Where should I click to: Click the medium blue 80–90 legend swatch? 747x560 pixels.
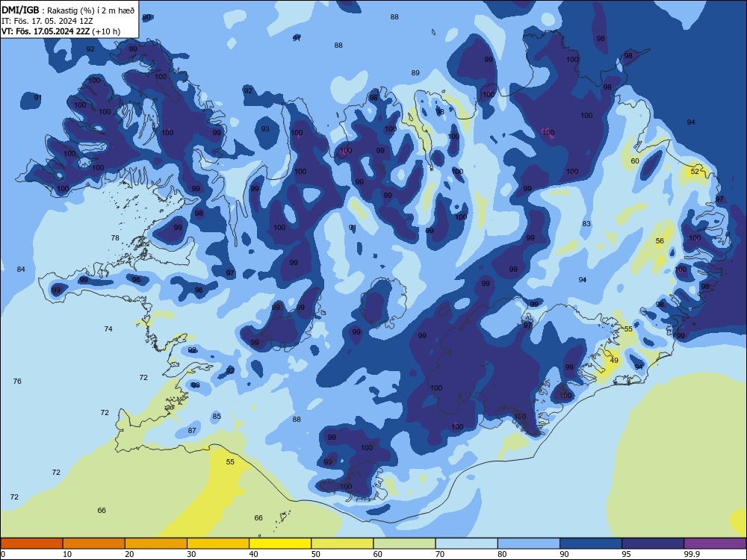tap(529, 544)
